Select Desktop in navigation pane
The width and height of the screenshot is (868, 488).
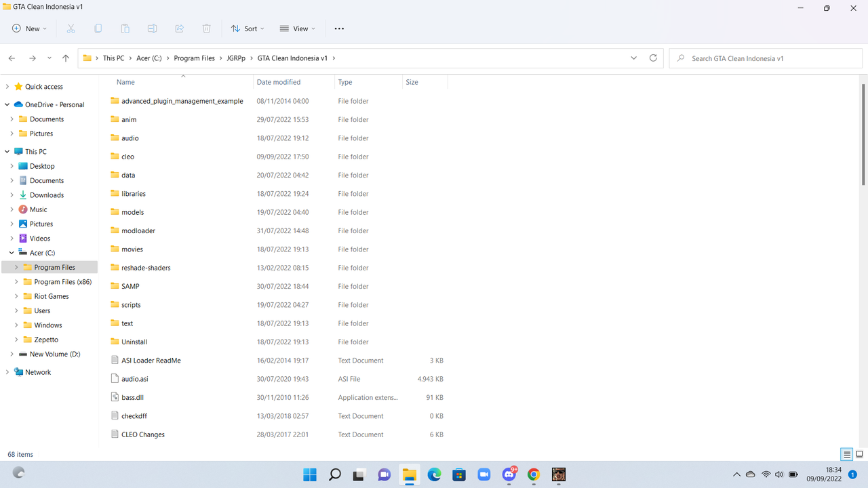42,166
